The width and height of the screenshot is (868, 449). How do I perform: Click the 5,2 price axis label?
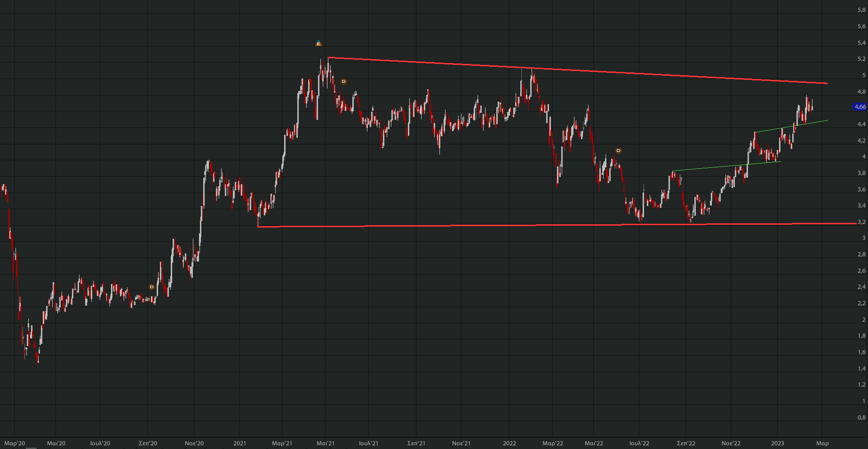[861, 59]
